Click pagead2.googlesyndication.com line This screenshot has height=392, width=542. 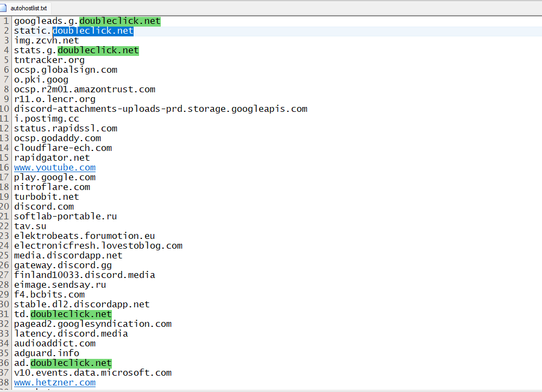(93, 324)
